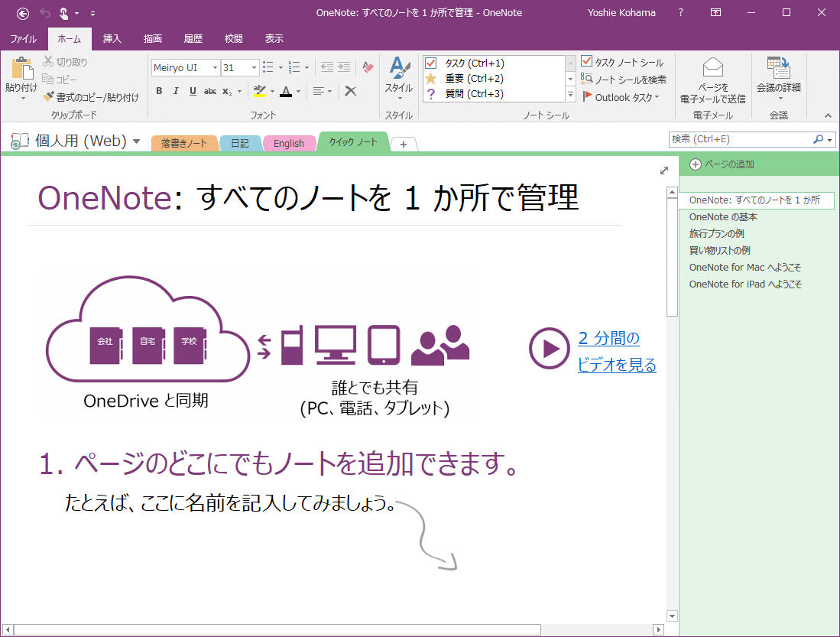Switch to the 校閲 ribbon tab

[x=234, y=38]
